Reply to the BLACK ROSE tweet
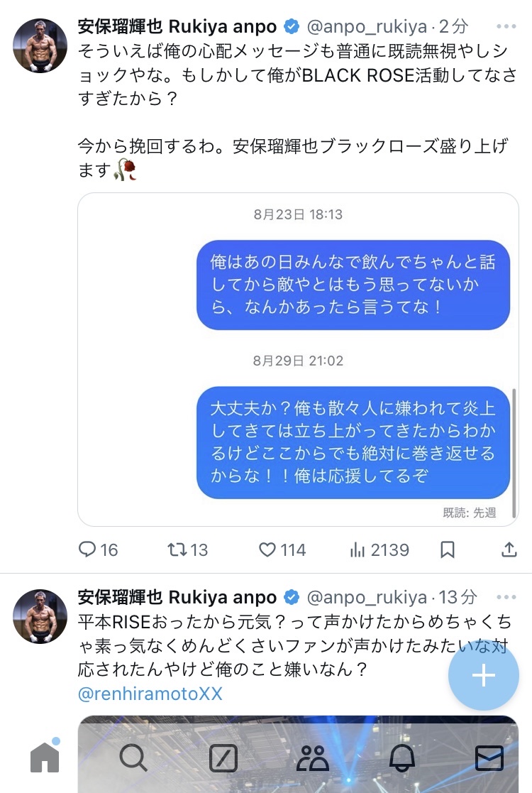532x793 pixels. (88, 549)
